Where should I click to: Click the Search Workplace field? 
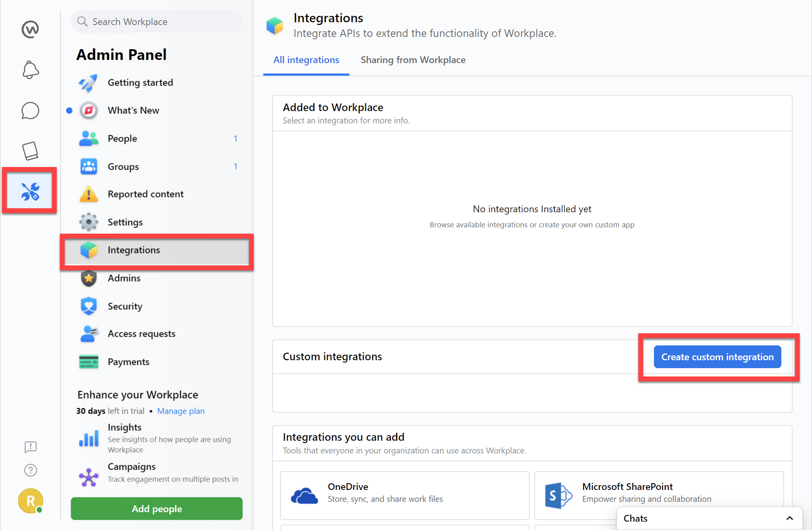pos(157,21)
